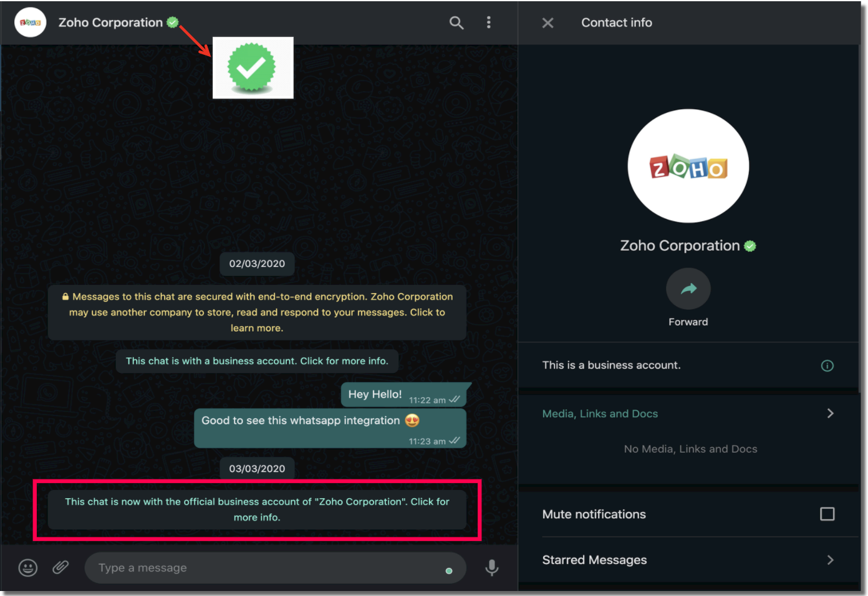Viewport: 868px width, 596px height.
Task: Click the 02/03/2020 date label
Action: coord(257,264)
